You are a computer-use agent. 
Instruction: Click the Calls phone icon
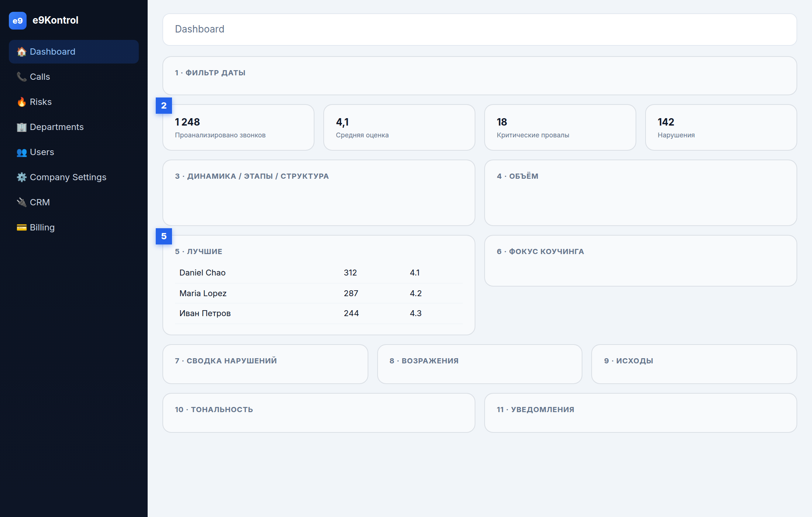pyautogui.click(x=22, y=77)
